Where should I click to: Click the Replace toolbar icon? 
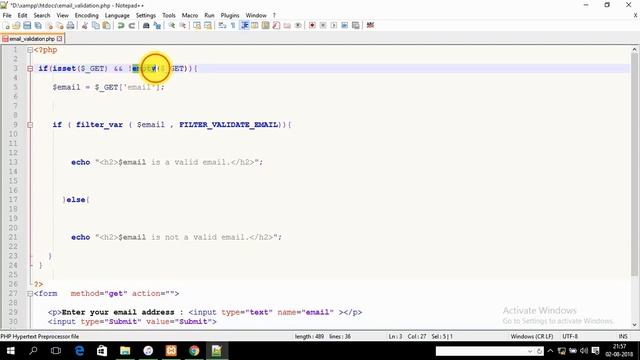[x=157, y=25]
